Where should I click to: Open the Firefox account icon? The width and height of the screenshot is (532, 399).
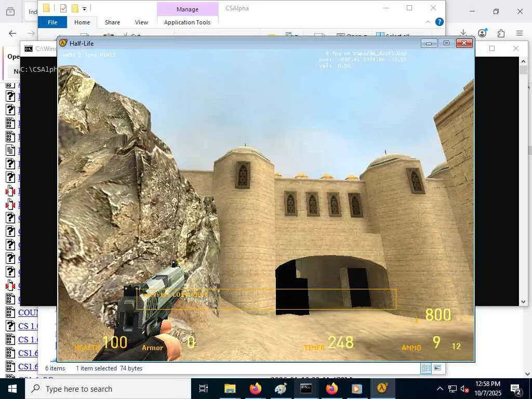pyautogui.click(x=482, y=33)
